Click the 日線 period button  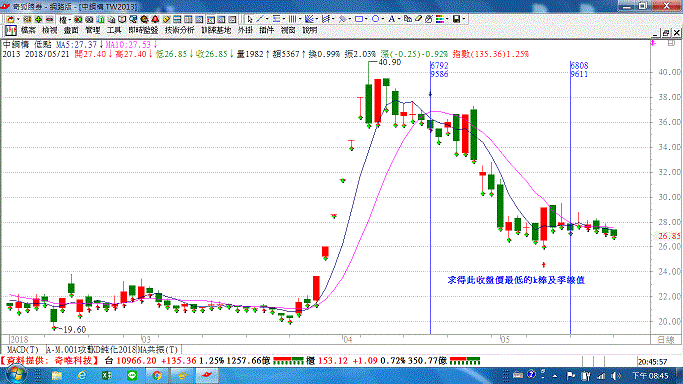click(666, 340)
